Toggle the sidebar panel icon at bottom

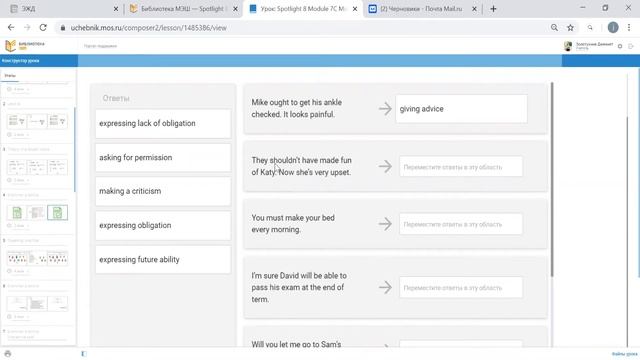click(84, 353)
